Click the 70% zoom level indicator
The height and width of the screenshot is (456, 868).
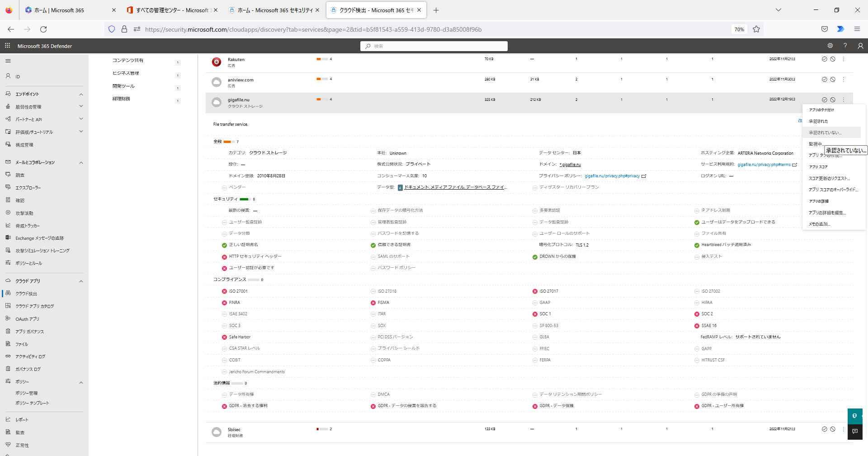[739, 29]
